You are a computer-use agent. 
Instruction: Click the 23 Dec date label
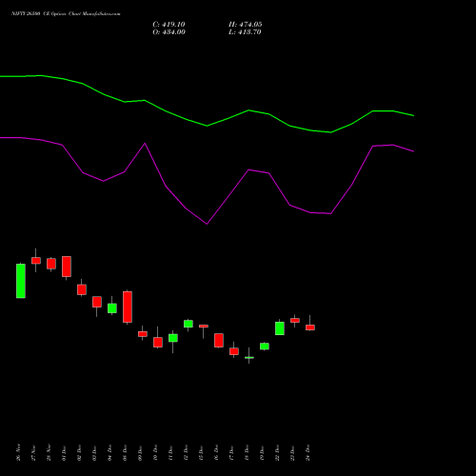coord(292,452)
